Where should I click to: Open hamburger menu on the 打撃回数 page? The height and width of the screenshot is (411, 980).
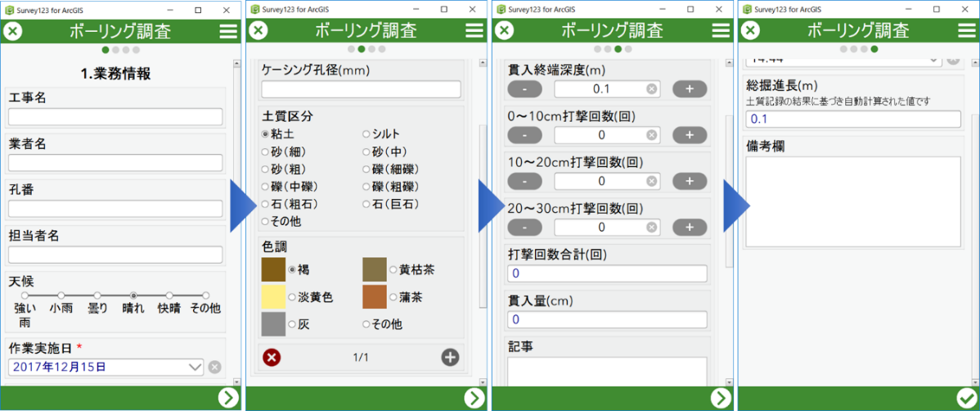pyautogui.click(x=721, y=30)
